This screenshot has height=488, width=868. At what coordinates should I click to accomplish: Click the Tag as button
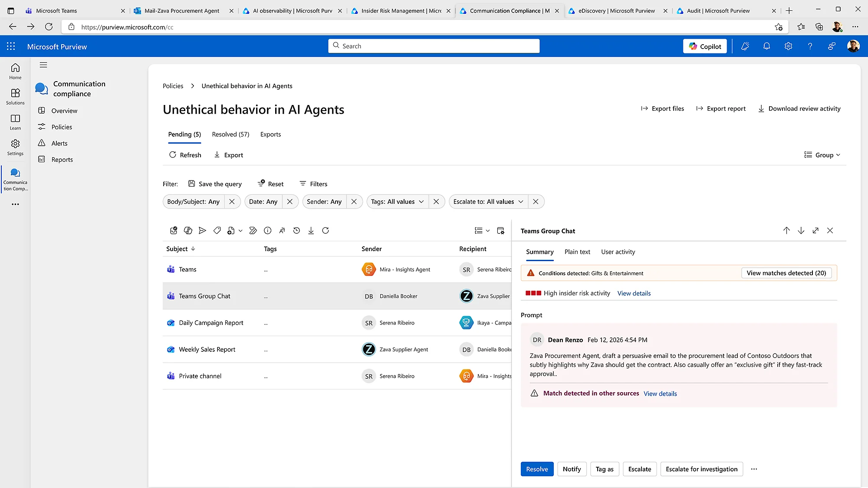click(x=605, y=469)
